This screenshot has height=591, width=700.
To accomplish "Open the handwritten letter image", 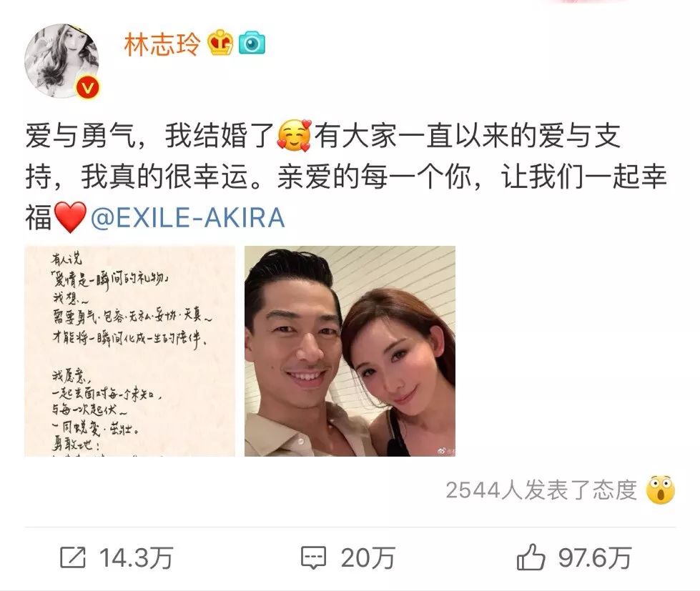I will coord(129,351).
